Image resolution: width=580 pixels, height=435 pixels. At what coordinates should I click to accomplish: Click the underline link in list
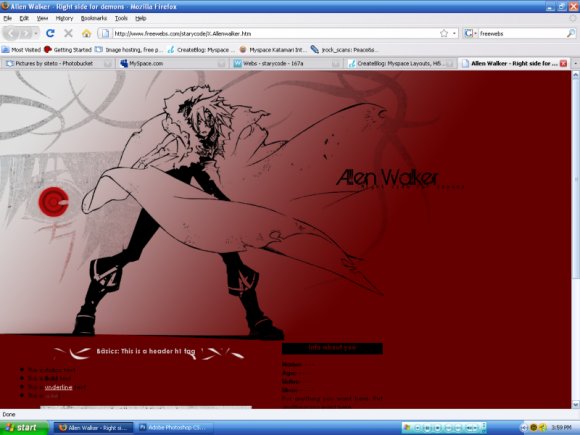click(58, 387)
